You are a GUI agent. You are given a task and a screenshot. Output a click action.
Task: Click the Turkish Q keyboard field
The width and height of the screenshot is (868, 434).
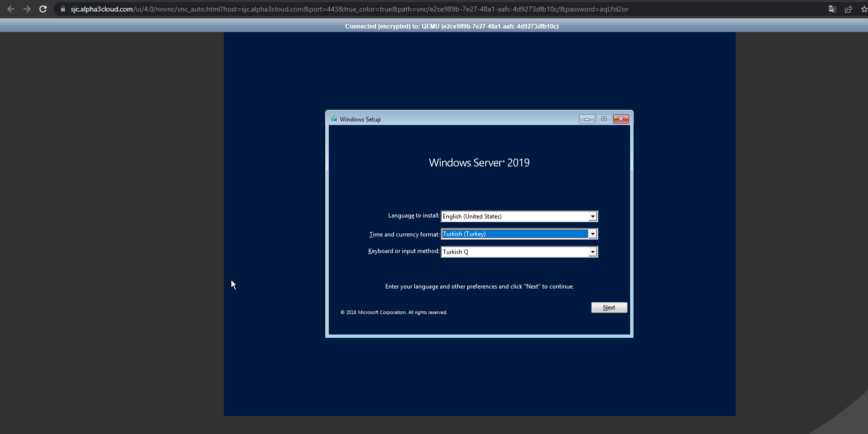pyautogui.click(x=515, y=252)
